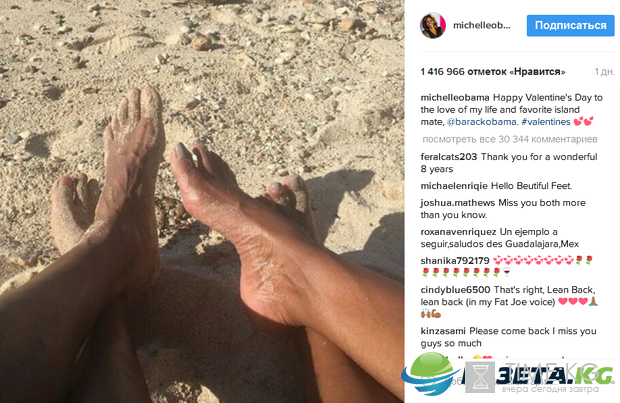Open commenter shanika792179's profile
The height and width of the screenshot is (403, 620).
(455, 261)
